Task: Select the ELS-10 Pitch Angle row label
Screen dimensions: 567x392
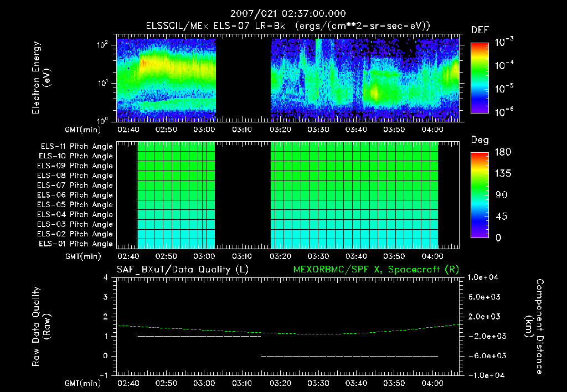Action: tap(76, 156)
